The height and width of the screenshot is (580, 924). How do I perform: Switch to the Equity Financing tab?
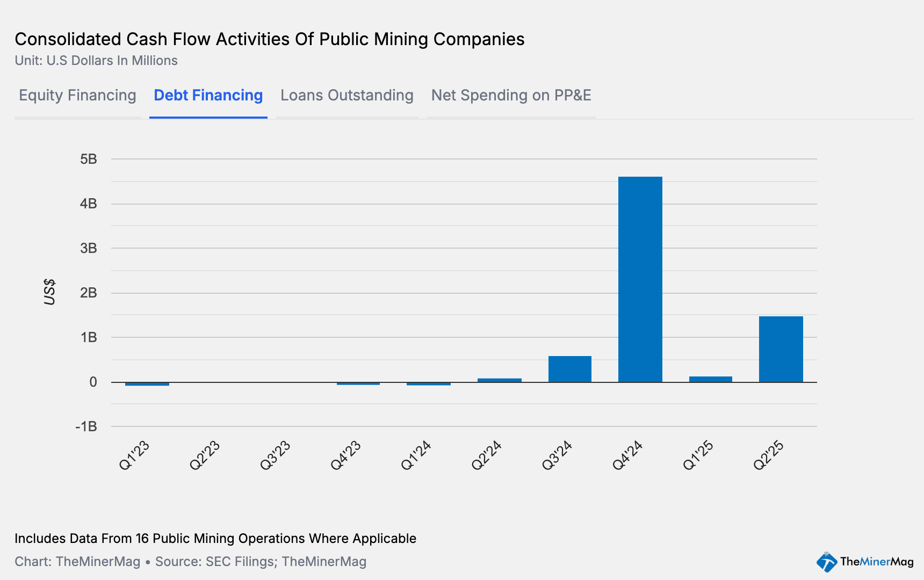tap(77, 96)
